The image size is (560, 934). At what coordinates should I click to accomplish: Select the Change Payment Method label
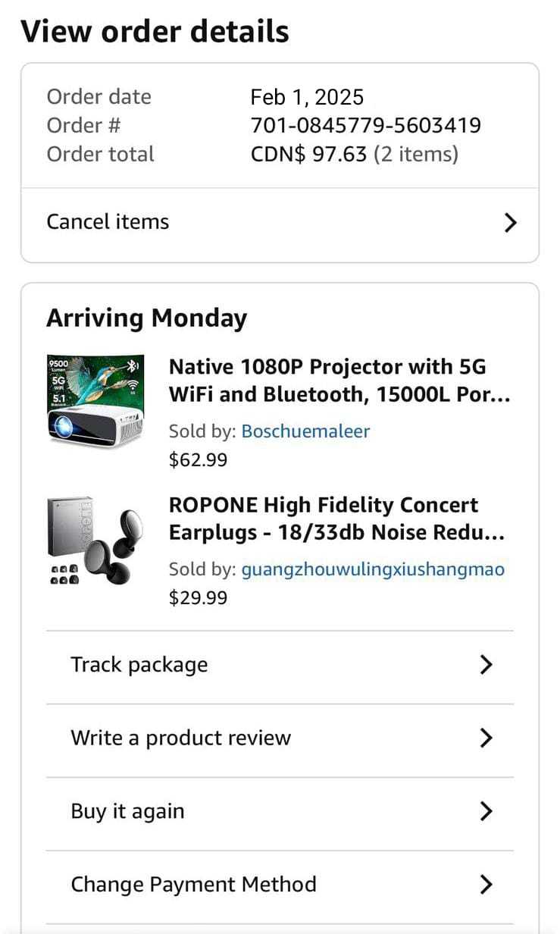tap(193, 885)
